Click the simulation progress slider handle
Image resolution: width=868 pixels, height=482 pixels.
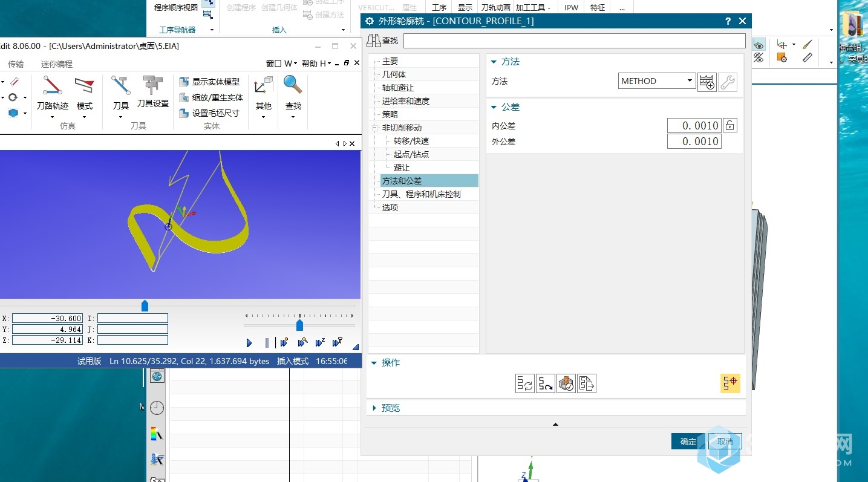145,306
